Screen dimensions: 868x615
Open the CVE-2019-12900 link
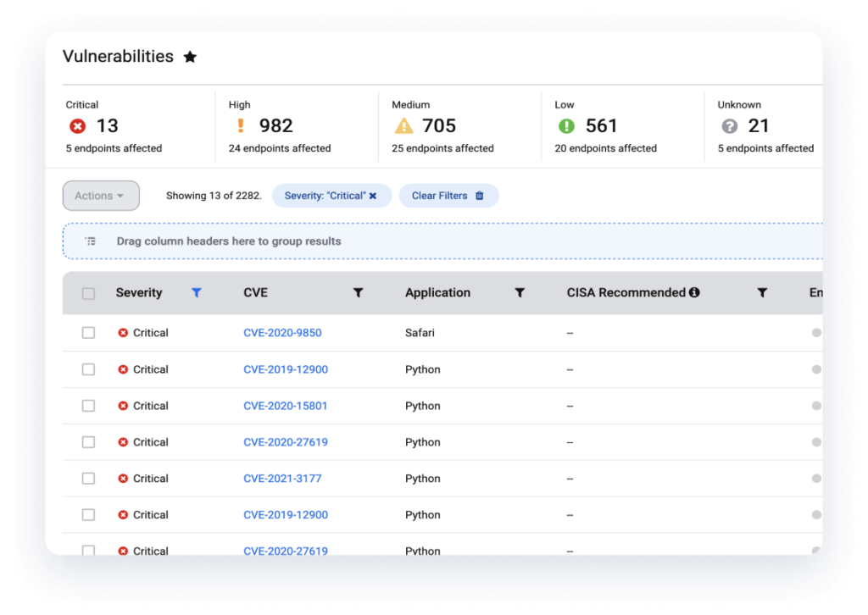[x=285, y=369]
